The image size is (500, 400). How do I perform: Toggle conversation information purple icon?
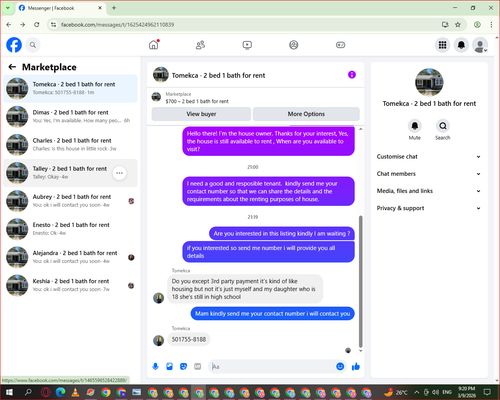[352, 75]
